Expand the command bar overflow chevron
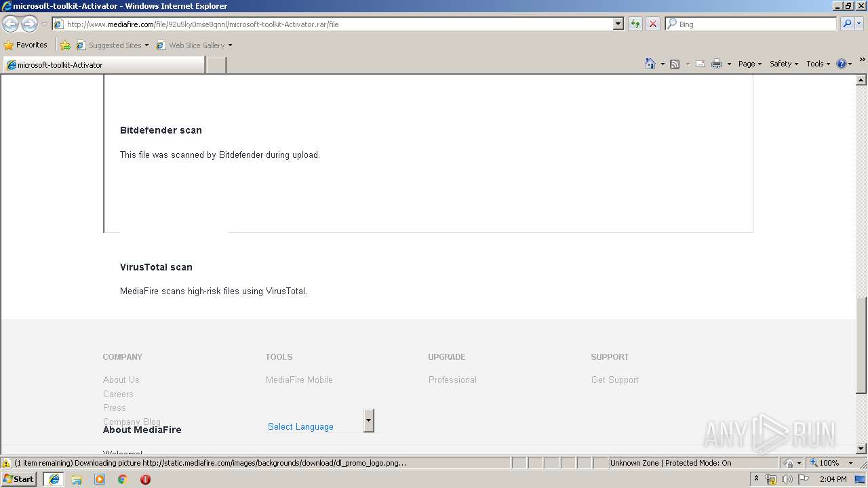Viewport: 868px width, 488px height. (x=863, y=60)
